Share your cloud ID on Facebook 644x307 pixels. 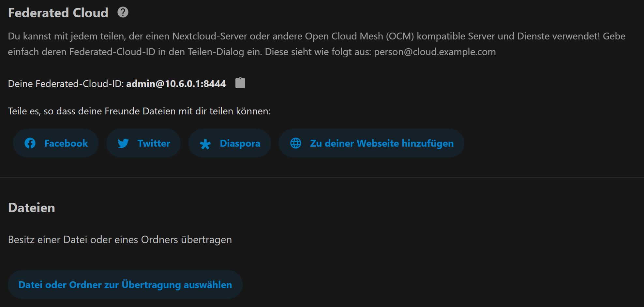tap(56, 143)
